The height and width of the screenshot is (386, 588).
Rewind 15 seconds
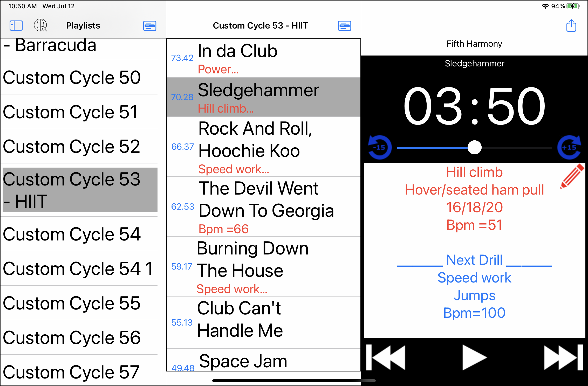pos(380,147)
